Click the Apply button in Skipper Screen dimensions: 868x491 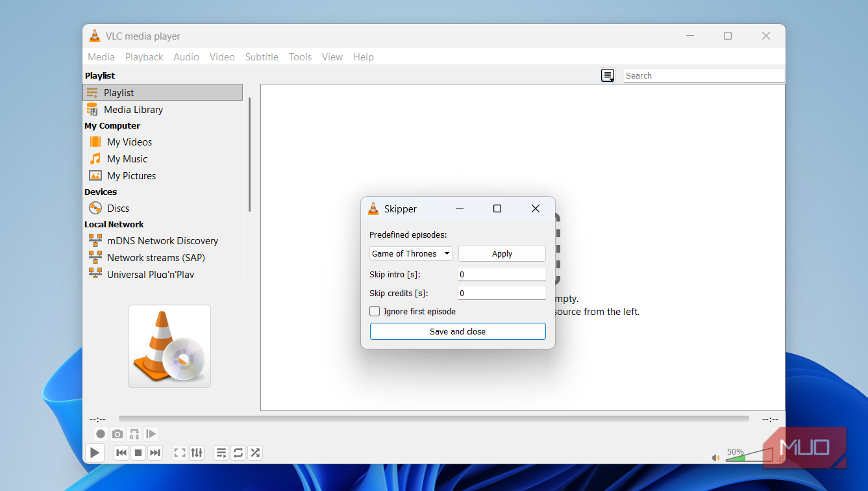coord(502,253)
